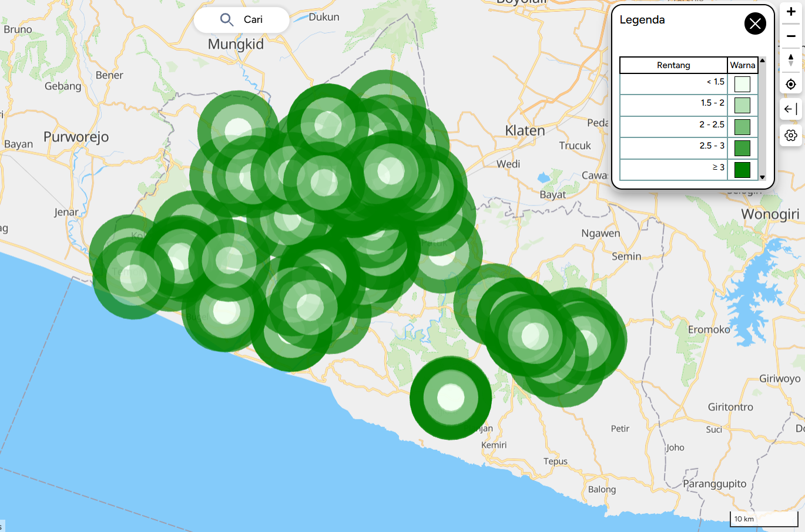Zoom out with the minus button
This screenshot has width=805, height=532.
[x=791, y=36]
